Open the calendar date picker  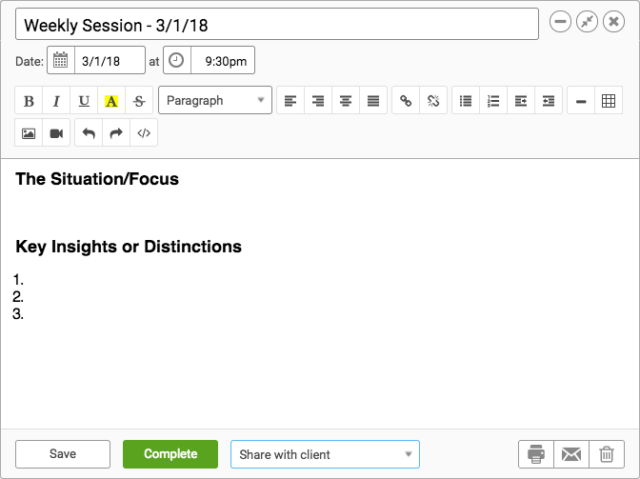(x=61, y=60)
